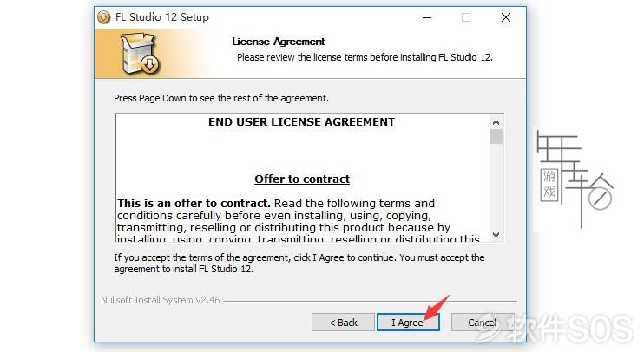Click the Offer to contract underlined heading

tap(302, 179)
